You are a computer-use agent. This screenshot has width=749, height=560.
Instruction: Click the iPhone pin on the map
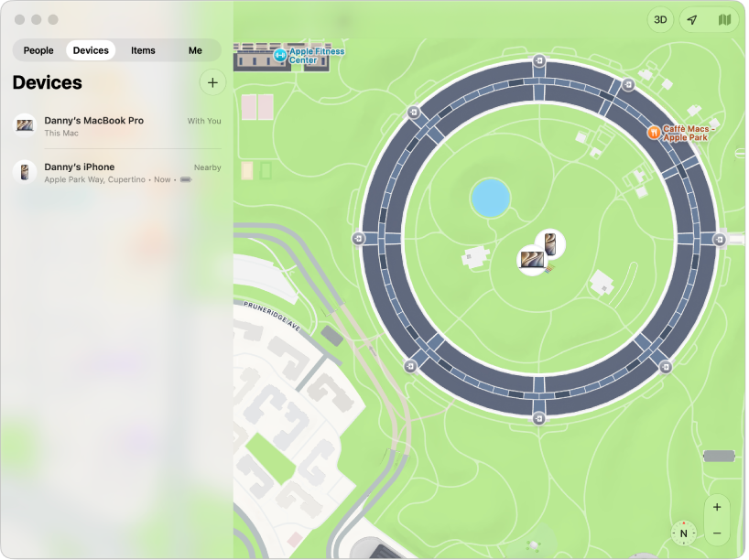[550, 244]
